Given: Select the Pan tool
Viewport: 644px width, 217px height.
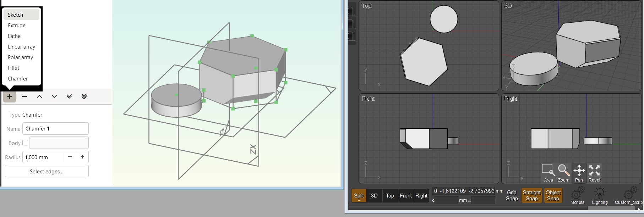Looking at the screenshot, I should 579,173.
